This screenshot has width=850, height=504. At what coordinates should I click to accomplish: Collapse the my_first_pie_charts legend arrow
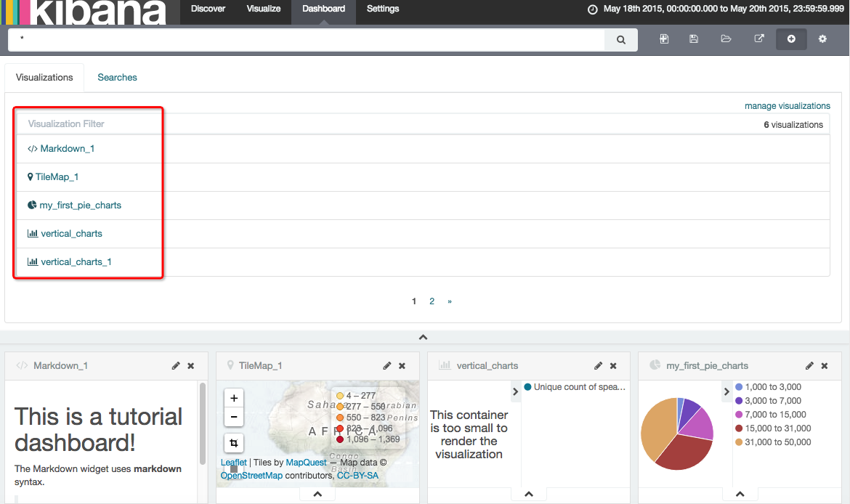(726, 392)
